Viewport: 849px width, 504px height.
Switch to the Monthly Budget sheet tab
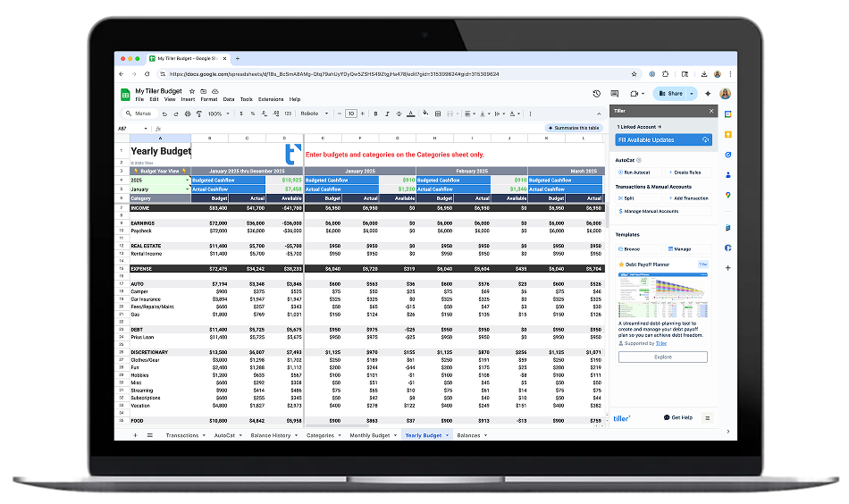372,435
